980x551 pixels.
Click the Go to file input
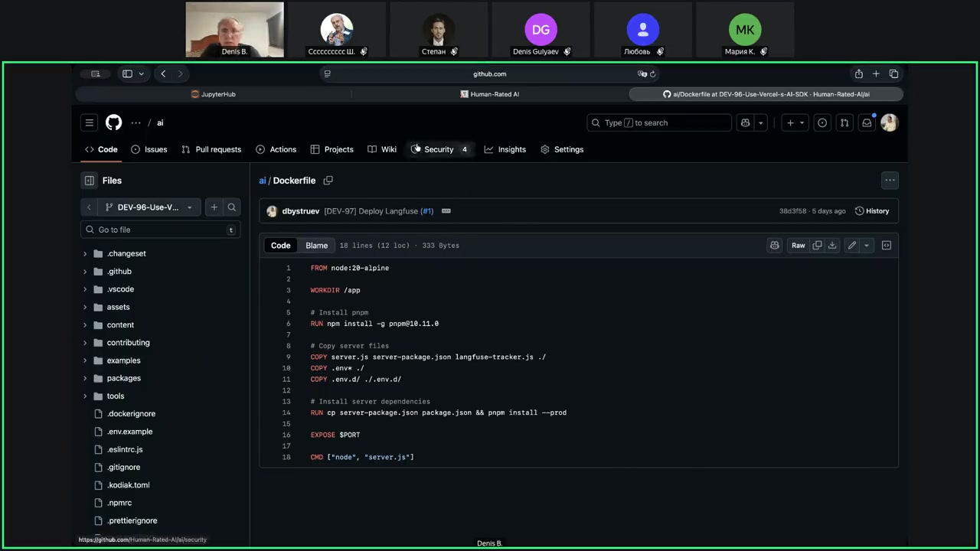click(159, 230)
